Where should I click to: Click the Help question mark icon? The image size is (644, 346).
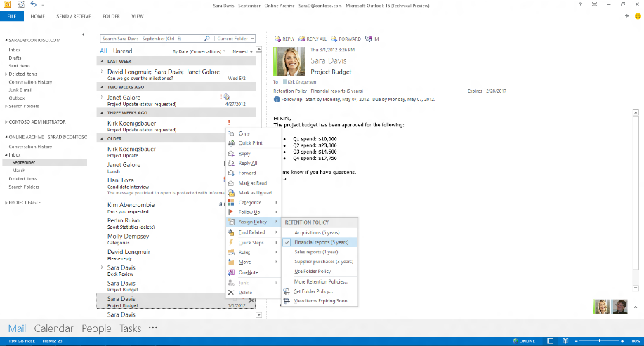tap(580, 4)
